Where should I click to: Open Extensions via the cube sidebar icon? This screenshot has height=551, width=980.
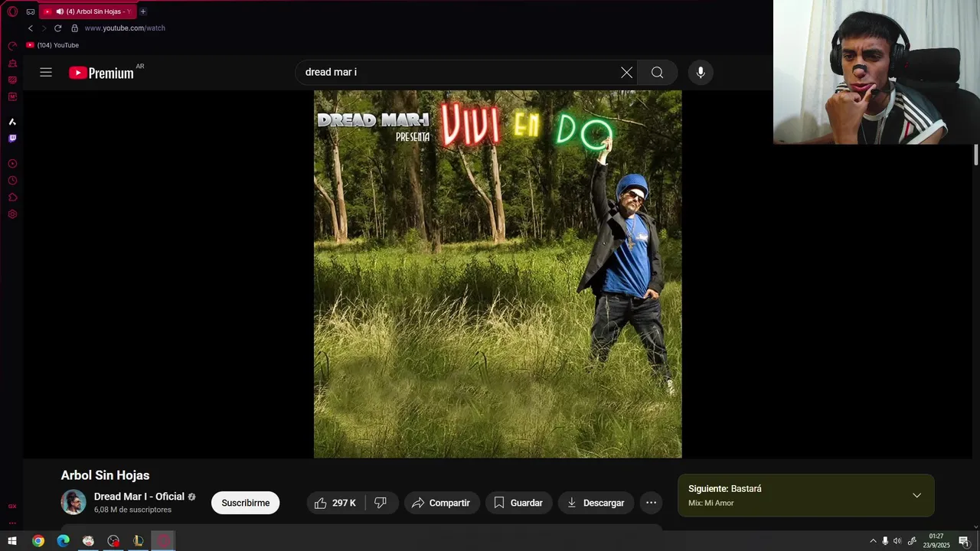[x=12, y=197]
